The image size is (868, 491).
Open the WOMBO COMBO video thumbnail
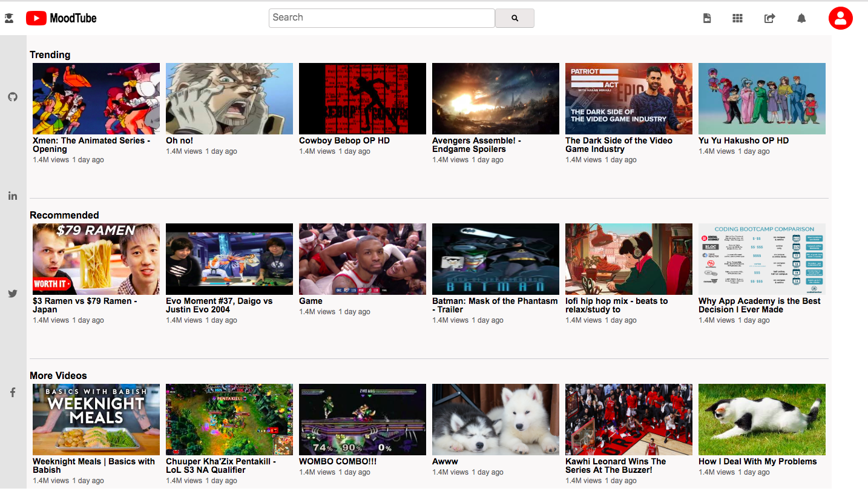tap(363, 420)
